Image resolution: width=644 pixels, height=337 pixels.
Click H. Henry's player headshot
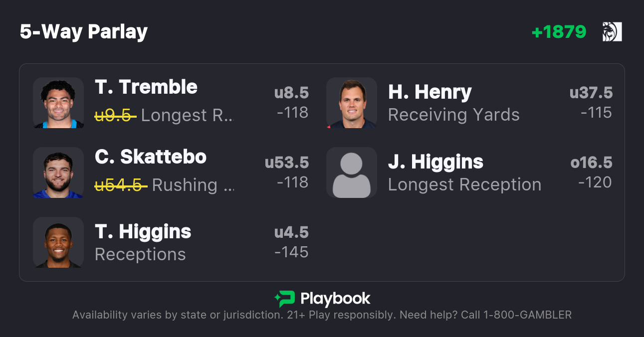(352, 103)
